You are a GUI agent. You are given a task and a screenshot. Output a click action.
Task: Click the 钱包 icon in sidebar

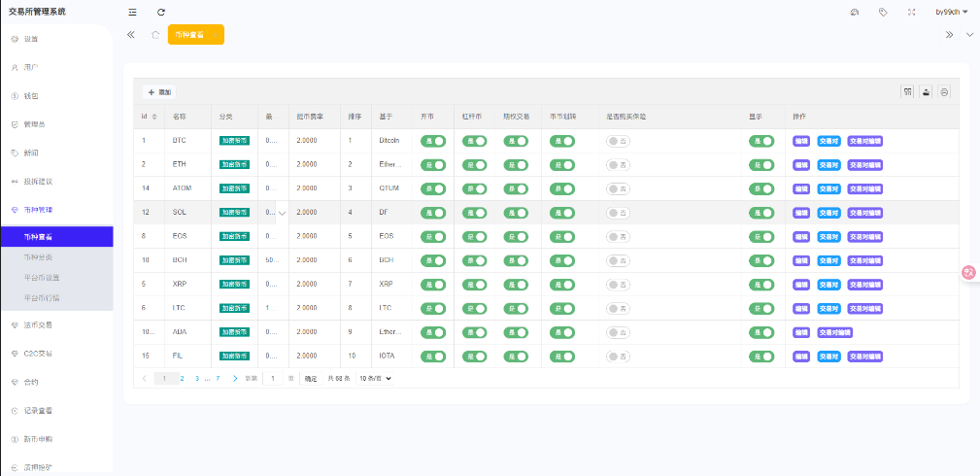click(15, 96)
